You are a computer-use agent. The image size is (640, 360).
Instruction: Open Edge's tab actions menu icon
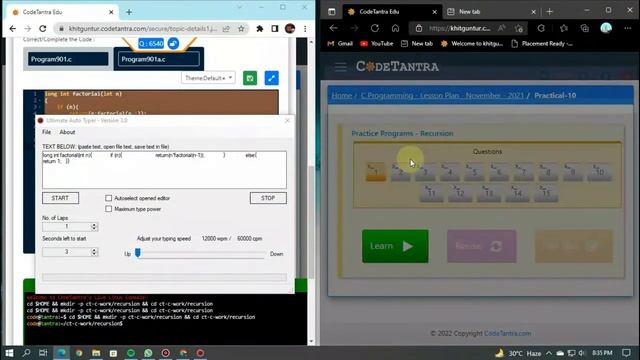pyautogui.click(x=331, y=11)
